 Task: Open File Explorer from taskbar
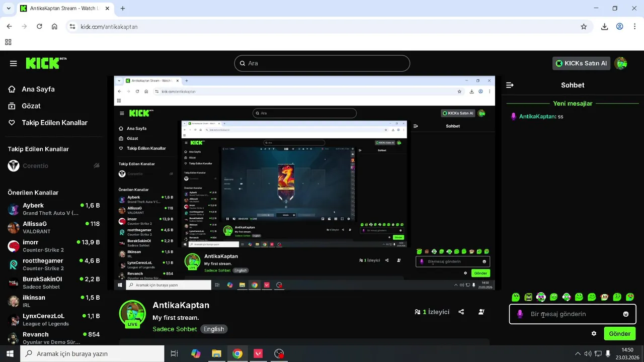[216, 353]
